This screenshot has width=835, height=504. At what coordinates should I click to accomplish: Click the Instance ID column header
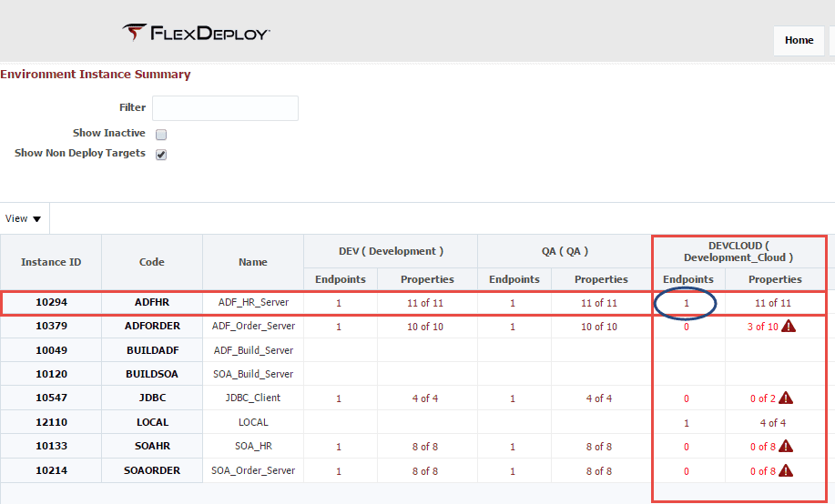click(51, 262)
